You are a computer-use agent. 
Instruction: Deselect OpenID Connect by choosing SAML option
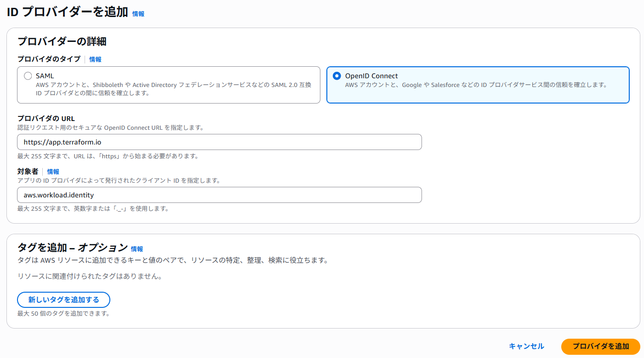click(x=28, y=75)
